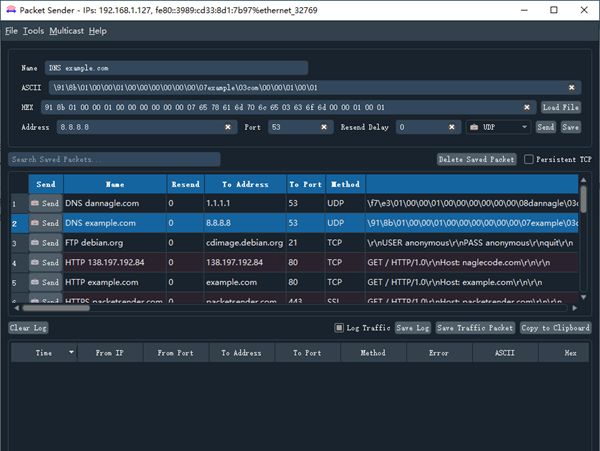Send the FTP debian.org saved packet
Viewport: 600px width, 451px height.
46,243
